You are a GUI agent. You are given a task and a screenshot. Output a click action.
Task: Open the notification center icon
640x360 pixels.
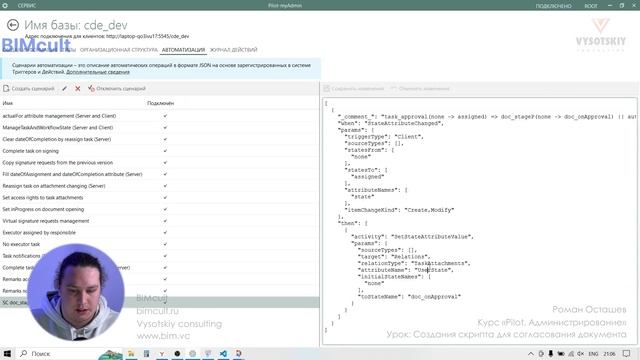[627, 353]
